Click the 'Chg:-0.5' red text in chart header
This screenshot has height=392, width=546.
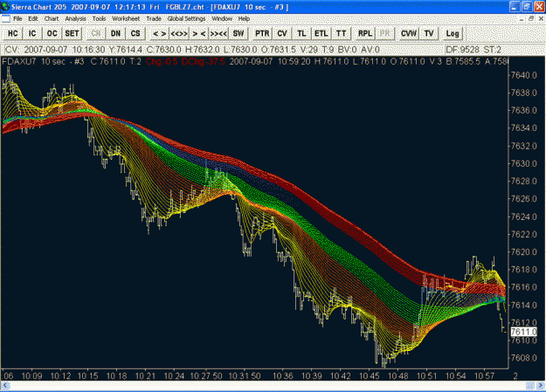tap(162, 62)
